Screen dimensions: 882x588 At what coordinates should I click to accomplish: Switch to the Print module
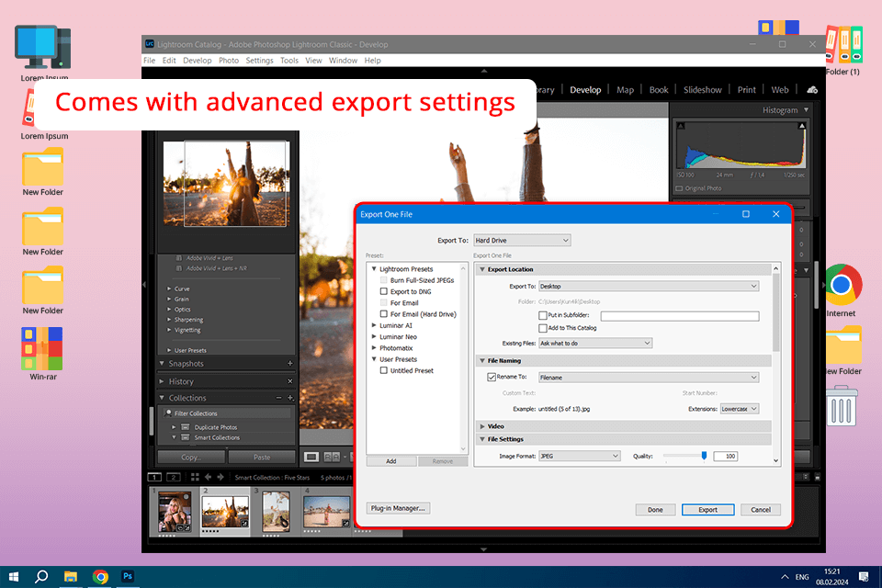point(746,89)
